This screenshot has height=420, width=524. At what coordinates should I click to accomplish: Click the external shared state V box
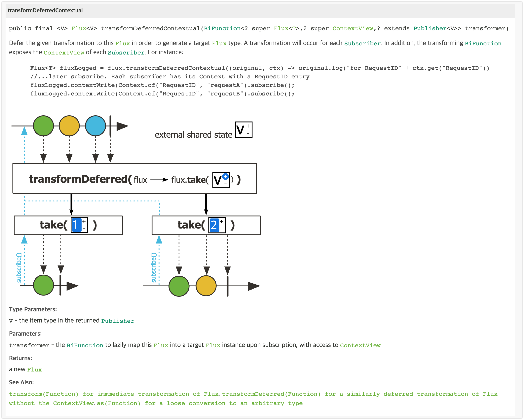click(x=243, y=130)
